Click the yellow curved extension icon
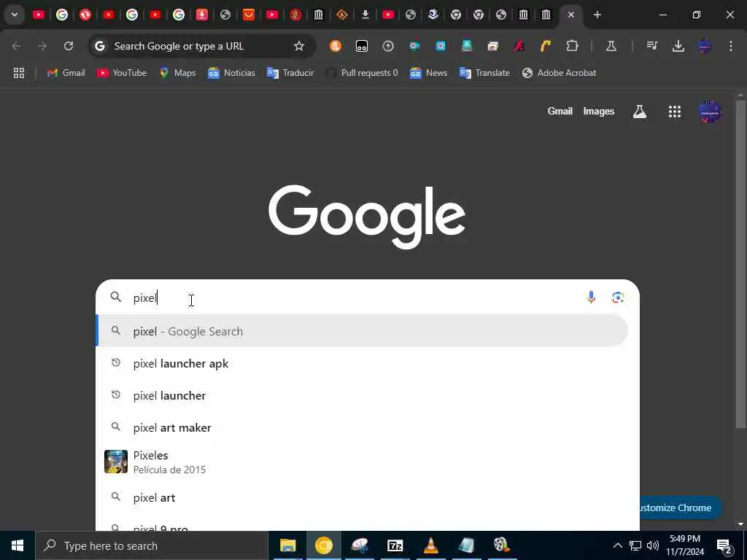The width and height of the screenshot is (747, 560). click(x=546, y=46)
